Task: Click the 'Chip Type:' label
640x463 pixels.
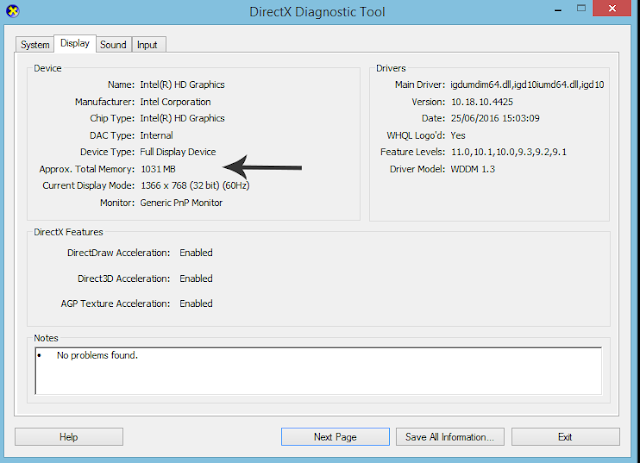Action: tap(112, 118)
